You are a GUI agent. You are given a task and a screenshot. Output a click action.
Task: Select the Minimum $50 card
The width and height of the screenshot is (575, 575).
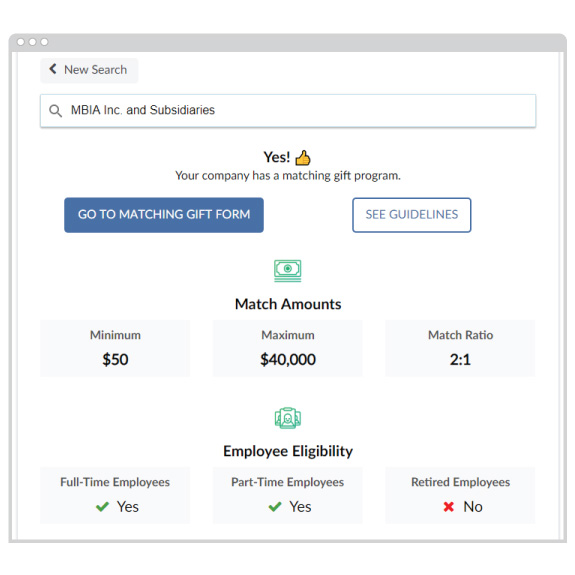click(115, 348)
